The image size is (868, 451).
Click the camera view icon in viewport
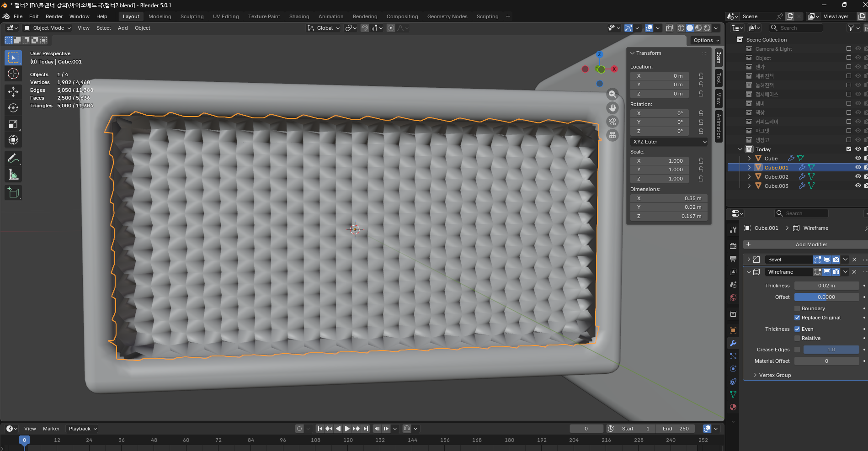point(612,122)
